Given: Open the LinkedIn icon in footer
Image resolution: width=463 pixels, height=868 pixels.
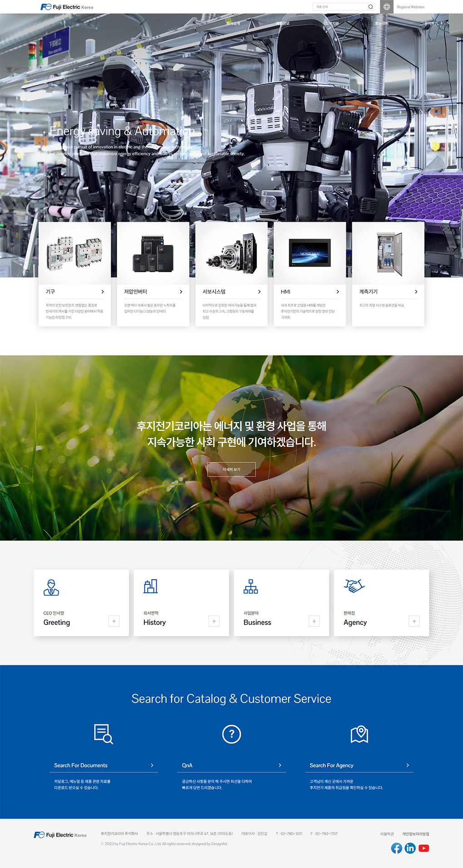Looking at the screenshot, I should click(410, 848).
